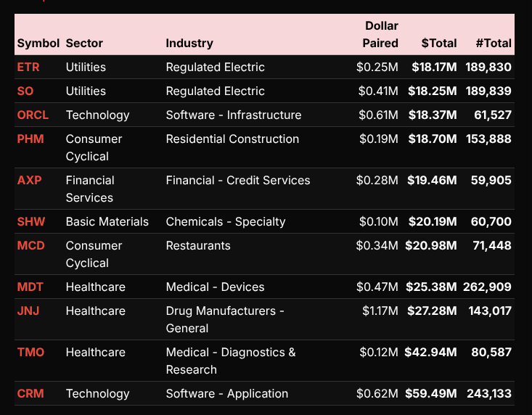Select the 262,909 count in MDT row
The width and height of the screenshot is (532, 415).
[487, 287]
